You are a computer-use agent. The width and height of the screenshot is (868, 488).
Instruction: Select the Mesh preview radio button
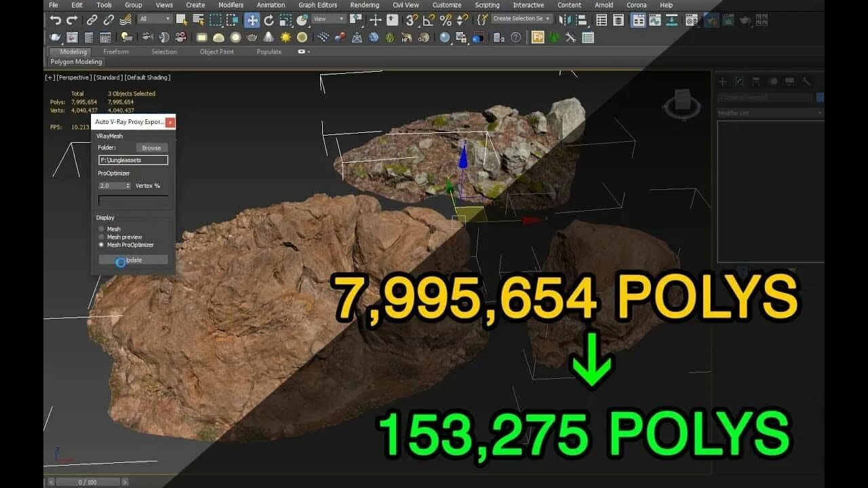[x=102, y=237]
